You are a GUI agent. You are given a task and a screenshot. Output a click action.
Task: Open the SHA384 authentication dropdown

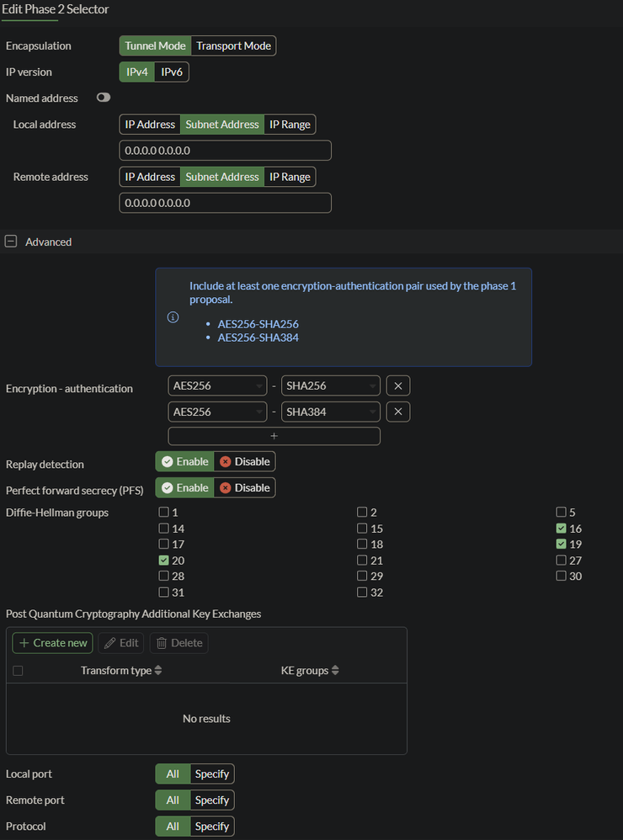click(x=330, y=412)
